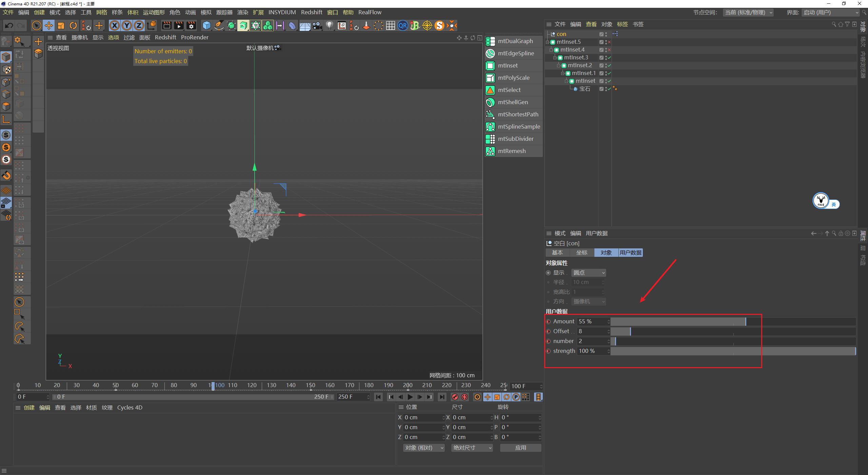Select the Move tool in the toolbar

pos(48,25)
